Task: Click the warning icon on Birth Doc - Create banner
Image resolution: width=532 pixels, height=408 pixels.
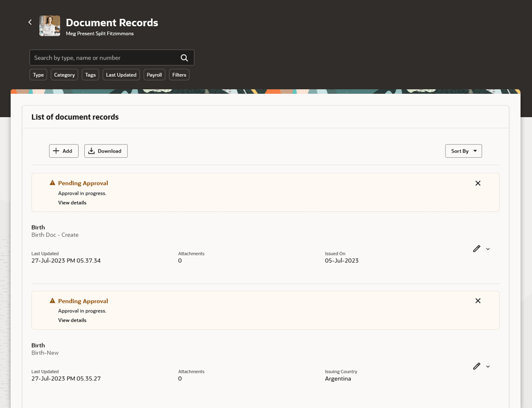Action: 52,183
